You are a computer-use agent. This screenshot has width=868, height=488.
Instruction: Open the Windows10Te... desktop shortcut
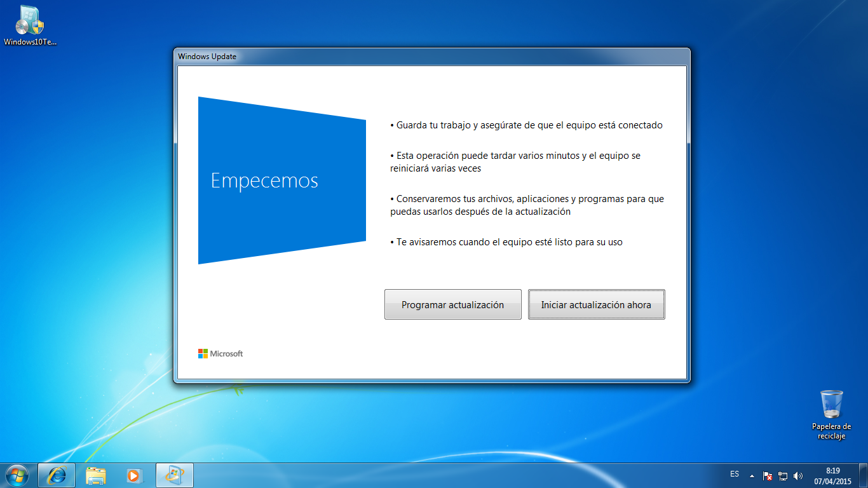coord(30,25)
